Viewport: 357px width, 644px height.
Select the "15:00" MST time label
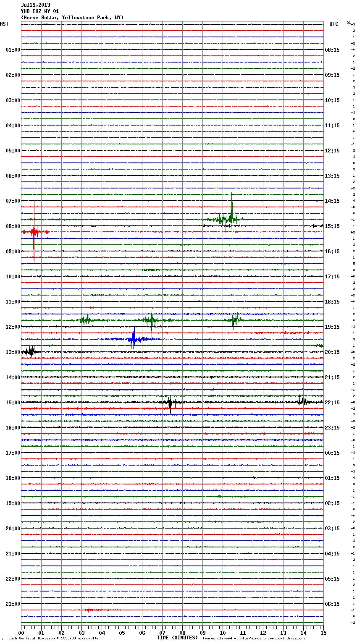pos(13,403)
